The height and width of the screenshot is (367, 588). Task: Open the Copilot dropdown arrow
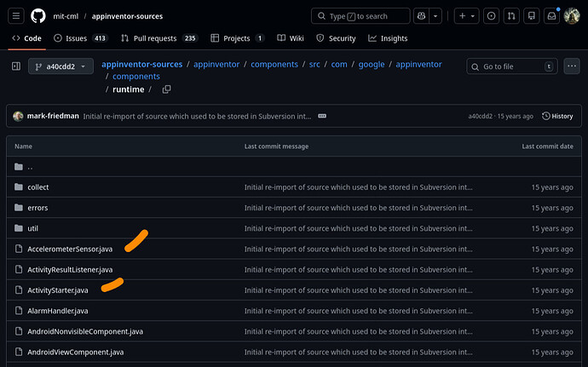(x=436, y=16)
